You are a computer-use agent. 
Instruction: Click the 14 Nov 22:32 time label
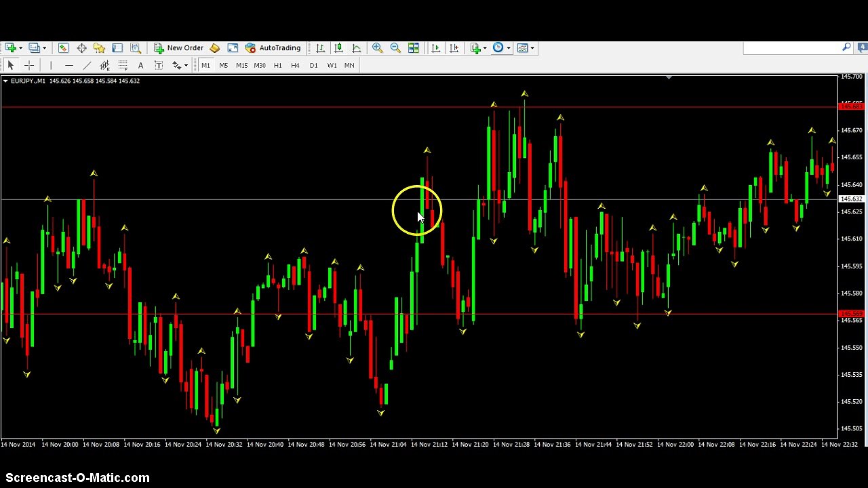coord(840,445)
